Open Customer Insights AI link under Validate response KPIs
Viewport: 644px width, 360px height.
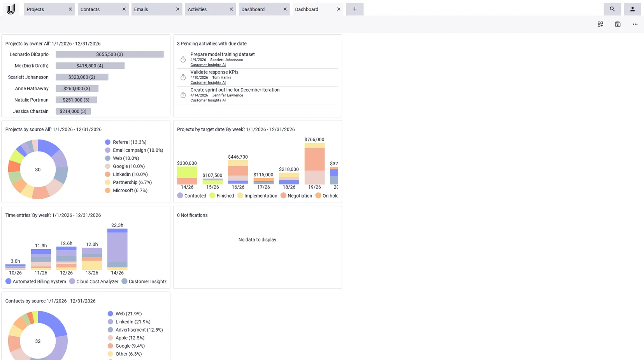pyautogui.click(x=208, y=83)
